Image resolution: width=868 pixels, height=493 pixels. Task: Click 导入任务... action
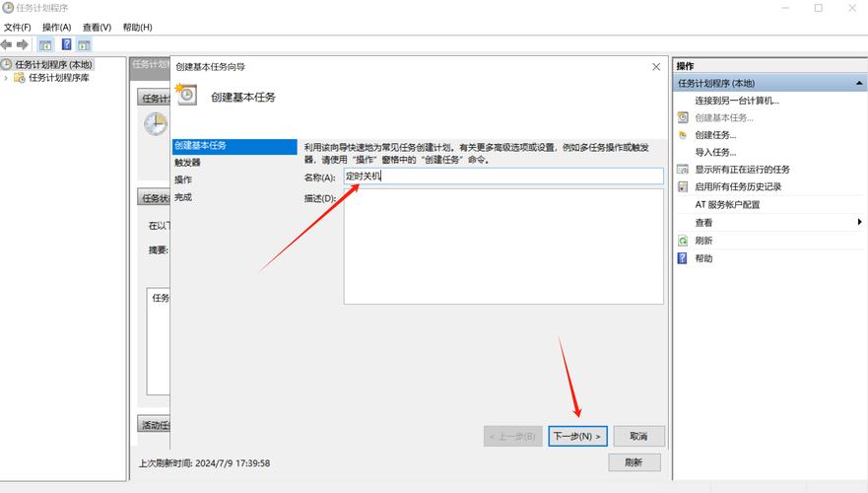[715, 152]
